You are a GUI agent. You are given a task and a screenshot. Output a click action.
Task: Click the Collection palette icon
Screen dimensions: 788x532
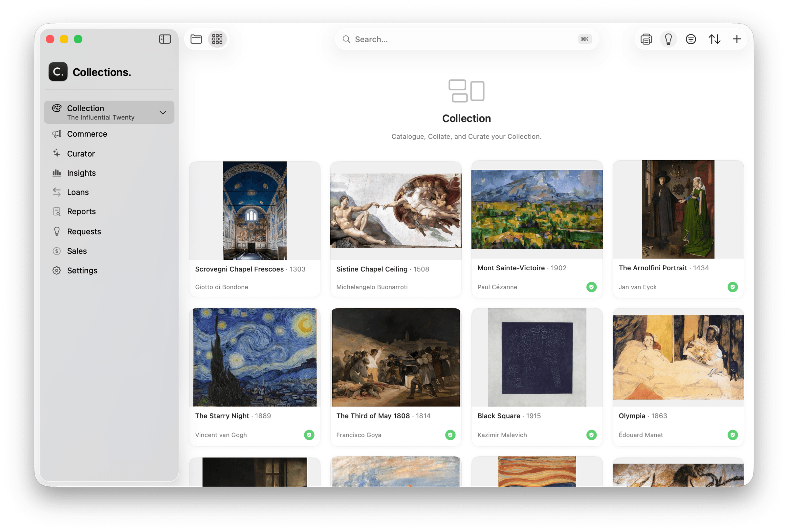click(56, 108)
